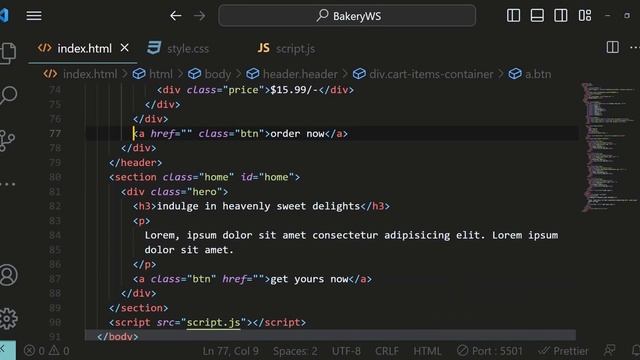Image resolution: width=640 pixels, height=360 pixels.
Task: Click the closing section tag on line 89
Action: [138, 308]
